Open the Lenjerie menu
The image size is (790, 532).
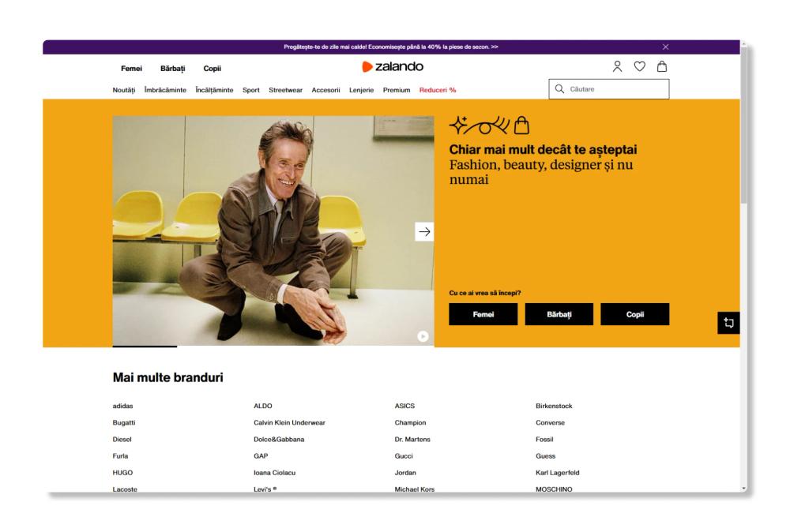click(361, 90)
